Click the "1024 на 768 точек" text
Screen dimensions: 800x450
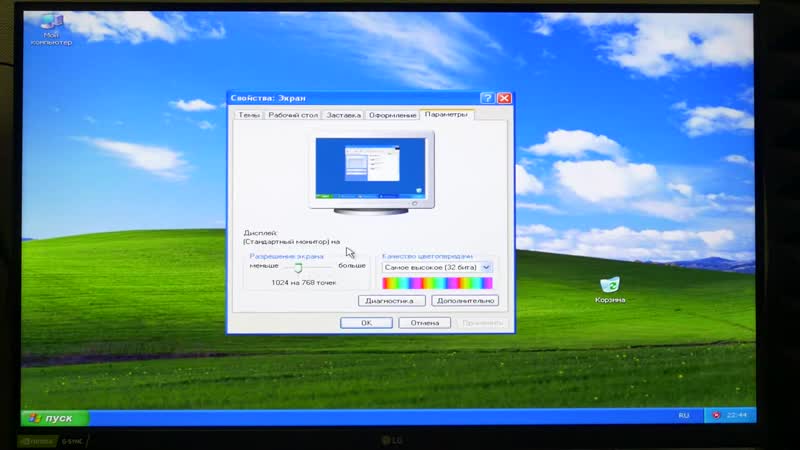[304, 283]
